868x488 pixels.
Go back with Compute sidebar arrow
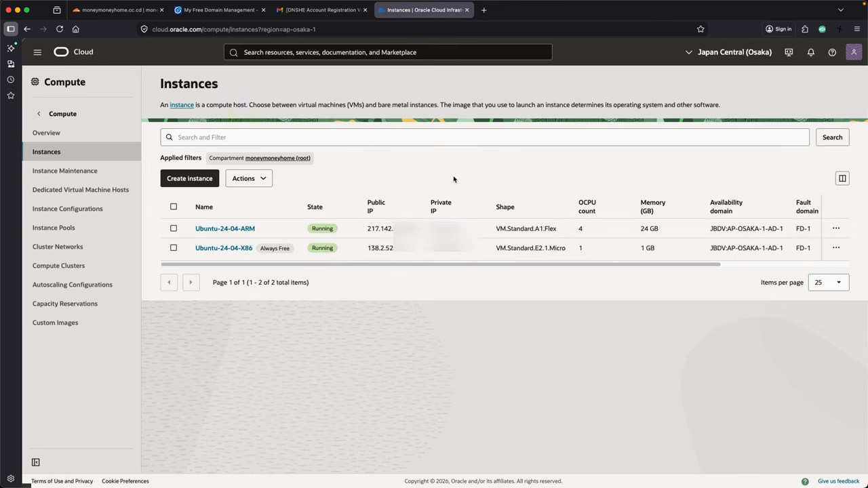pos(39,114)
